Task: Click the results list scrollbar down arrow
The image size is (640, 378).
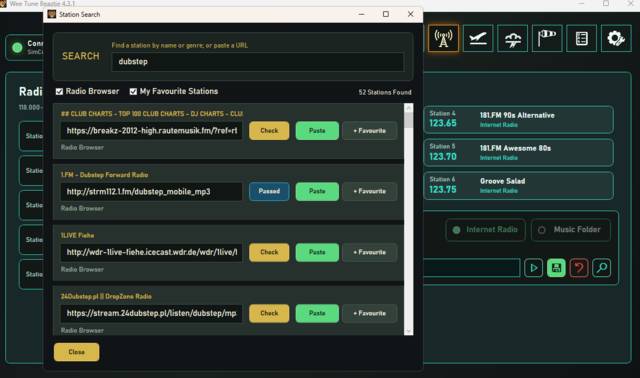Action: pyautogui.click(x=409, y=331)
